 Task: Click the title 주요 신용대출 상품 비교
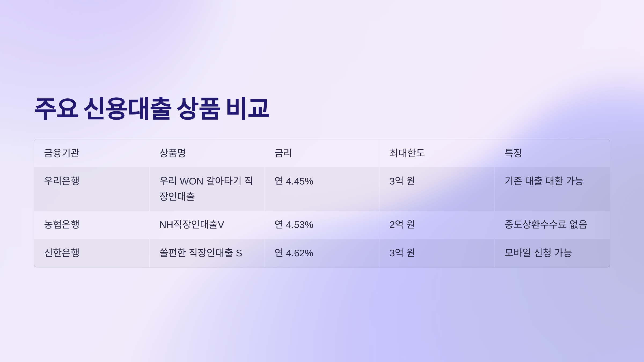[152, 109]
